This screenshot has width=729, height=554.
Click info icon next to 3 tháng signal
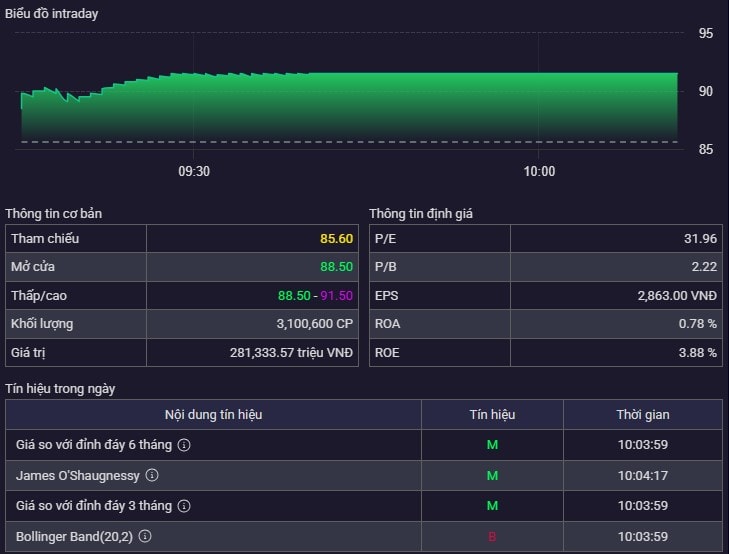click(x=184, y=506)
